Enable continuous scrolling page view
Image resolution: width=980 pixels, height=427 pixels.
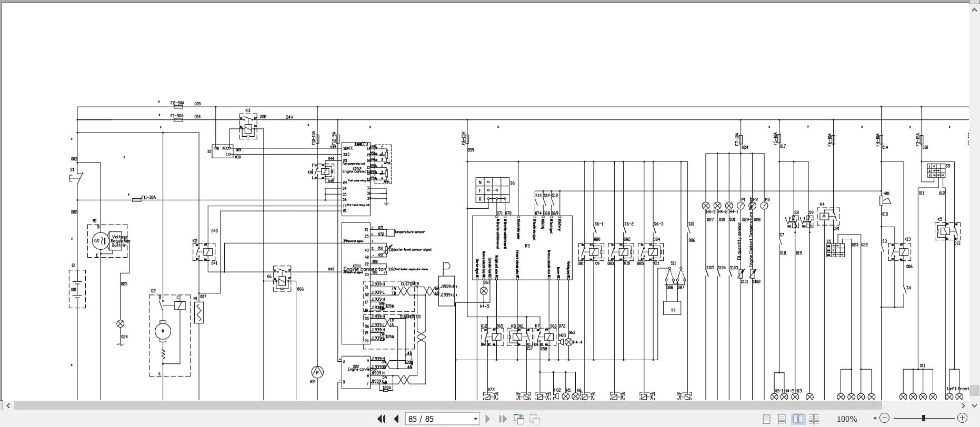(x=782, y=419)
